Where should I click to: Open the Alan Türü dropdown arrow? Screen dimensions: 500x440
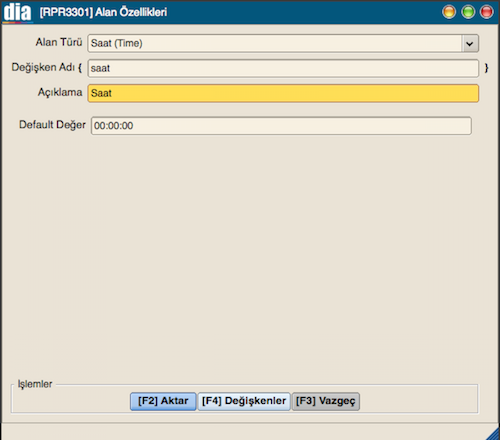point(470,43)
